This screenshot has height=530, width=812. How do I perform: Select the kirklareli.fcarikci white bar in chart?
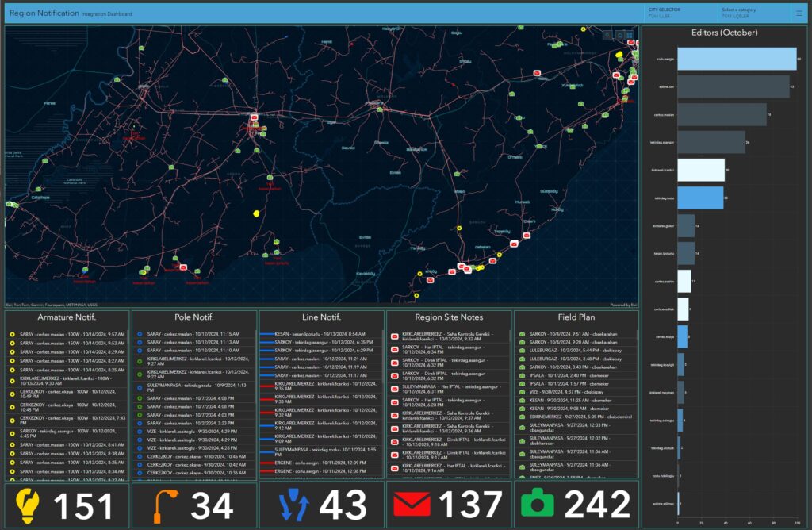(701, 170)
